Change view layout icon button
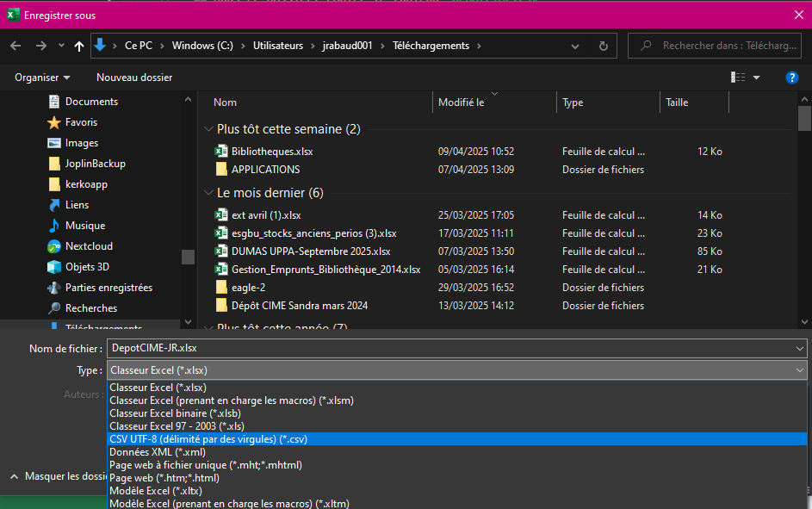Screen dimensions: 812x509 coord(738,78)
